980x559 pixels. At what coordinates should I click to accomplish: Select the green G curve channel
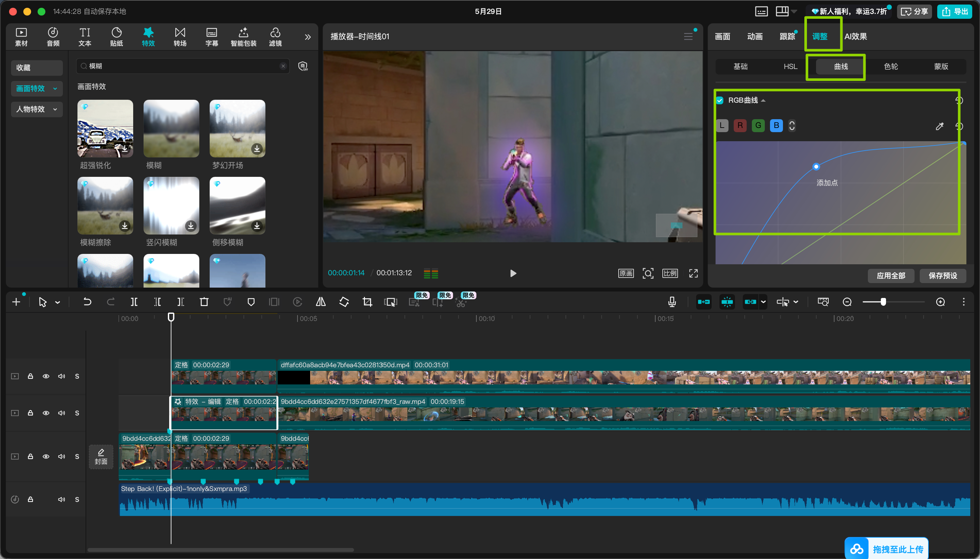758,126
